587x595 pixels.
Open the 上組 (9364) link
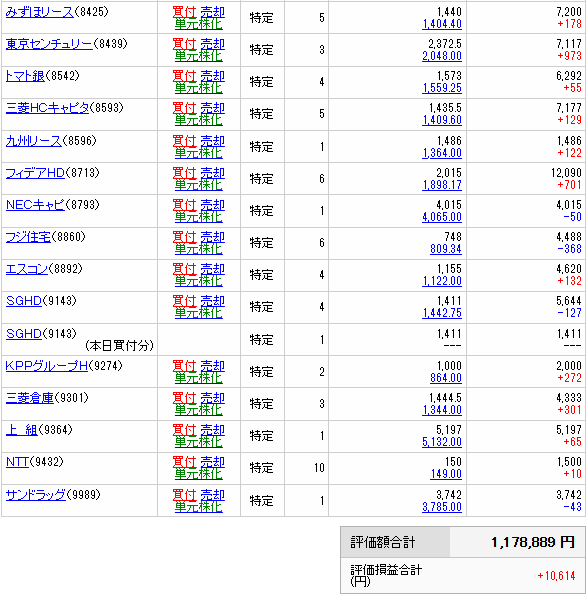pyautogui.click(x=22, y=430)
